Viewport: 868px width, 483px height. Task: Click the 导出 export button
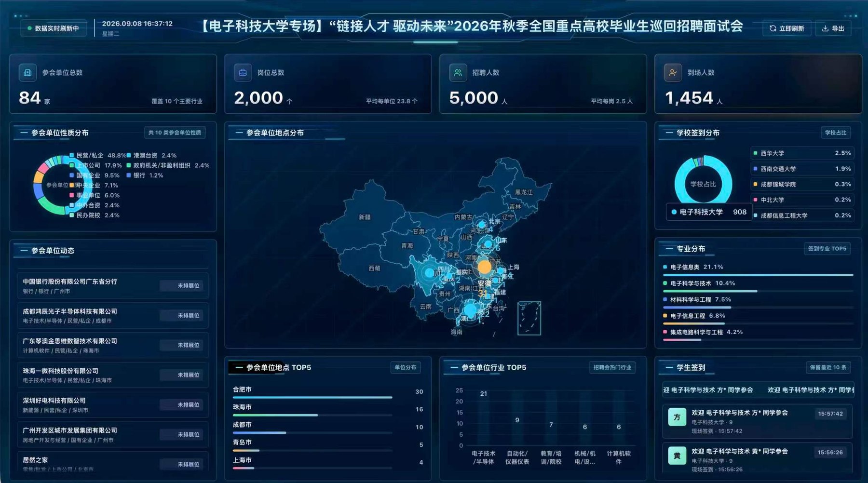tap(833, 28)
